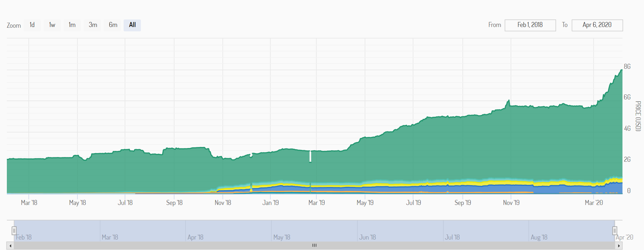Click the Nov '19 axis label

click(x=511, y=203)
